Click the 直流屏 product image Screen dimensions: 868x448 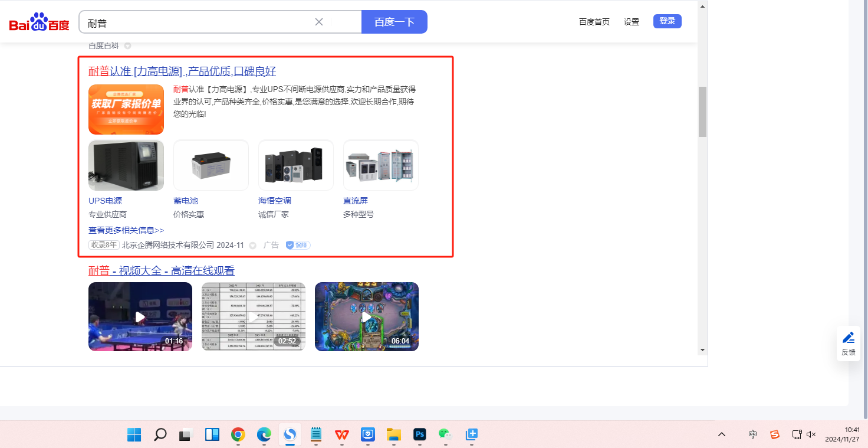(381, 165)
